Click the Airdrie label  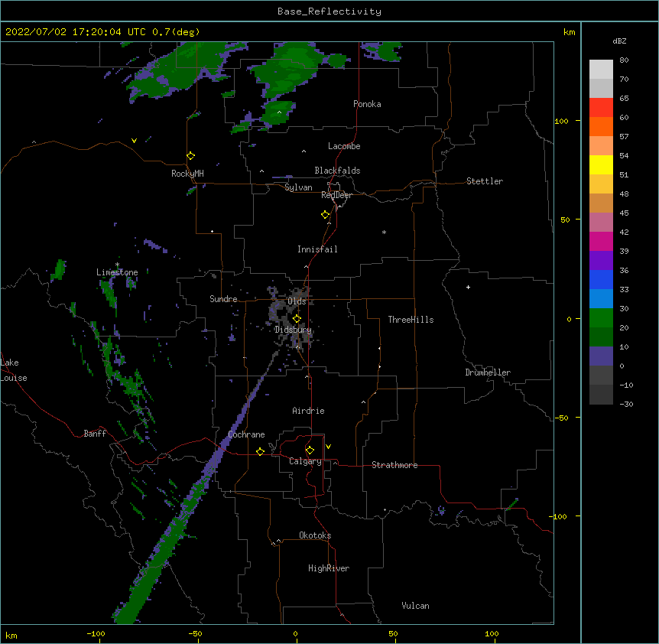pyautogui.click(x=308, y=411)
